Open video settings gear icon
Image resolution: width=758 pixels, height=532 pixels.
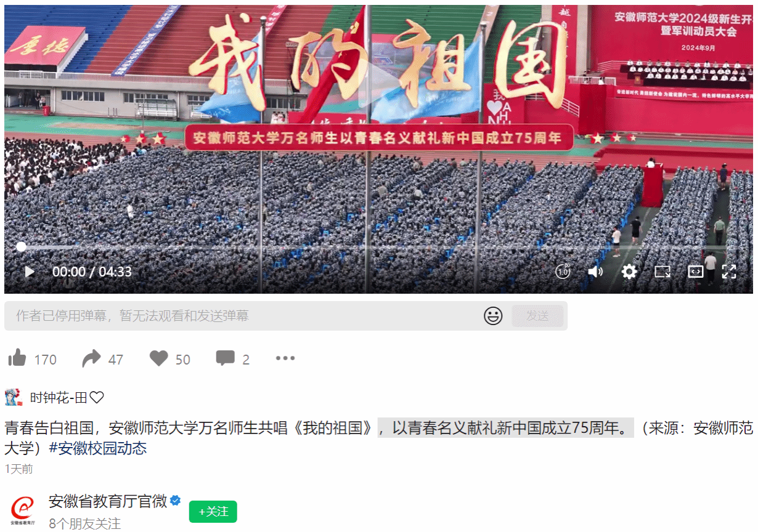pos(629,272)
